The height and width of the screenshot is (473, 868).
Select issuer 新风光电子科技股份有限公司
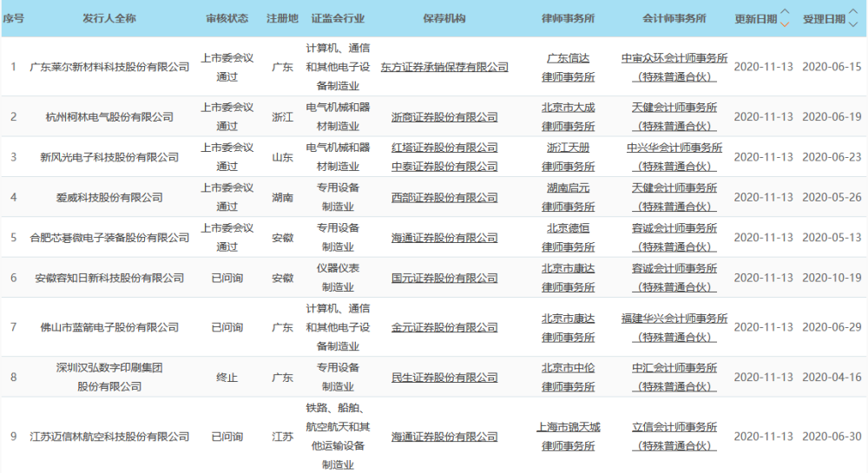tap(109, 158)
